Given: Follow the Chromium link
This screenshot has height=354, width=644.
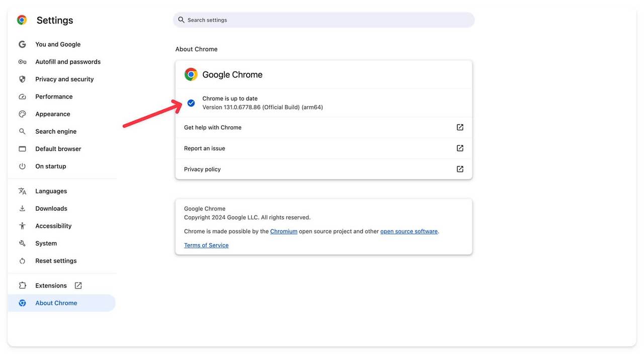Looking at the screenshot, I should pyautogui.click(x=284, y=231).
